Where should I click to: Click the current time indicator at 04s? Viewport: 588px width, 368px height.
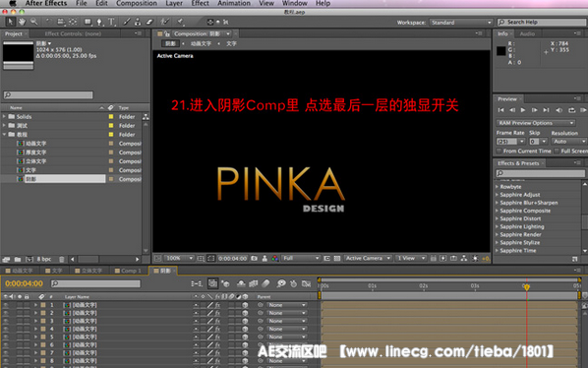coord(526,287)
